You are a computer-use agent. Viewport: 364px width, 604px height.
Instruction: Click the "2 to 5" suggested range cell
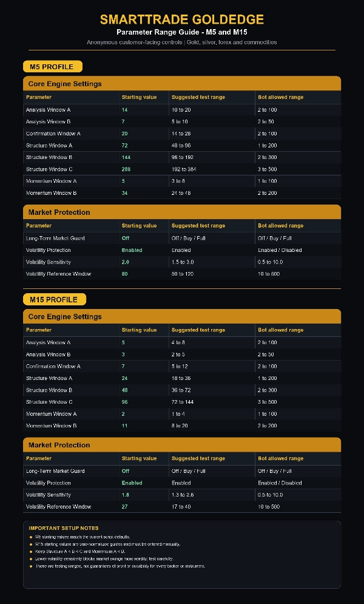pos(178,355)
